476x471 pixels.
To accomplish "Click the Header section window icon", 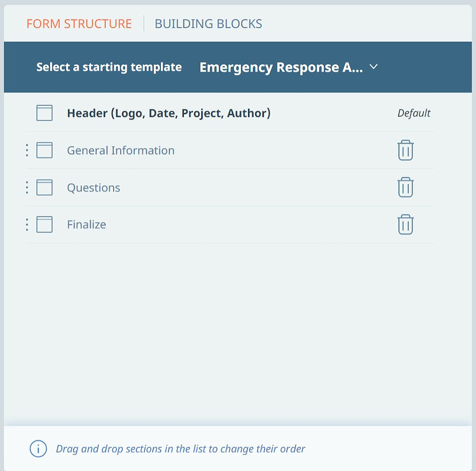I will pos(44,113).
